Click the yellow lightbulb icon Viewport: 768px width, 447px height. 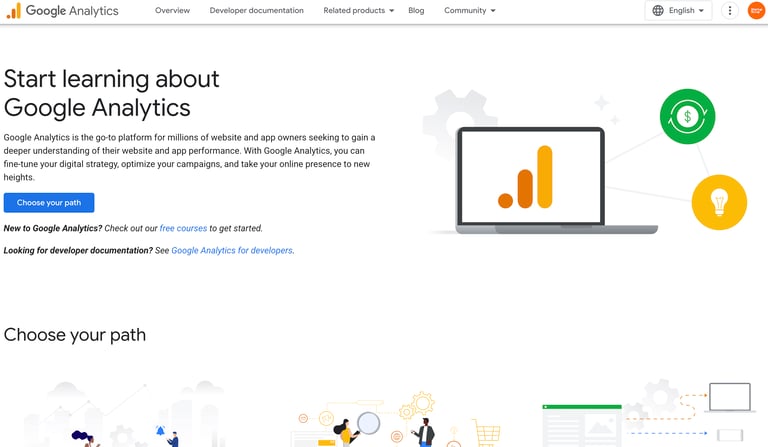point(719,202)
